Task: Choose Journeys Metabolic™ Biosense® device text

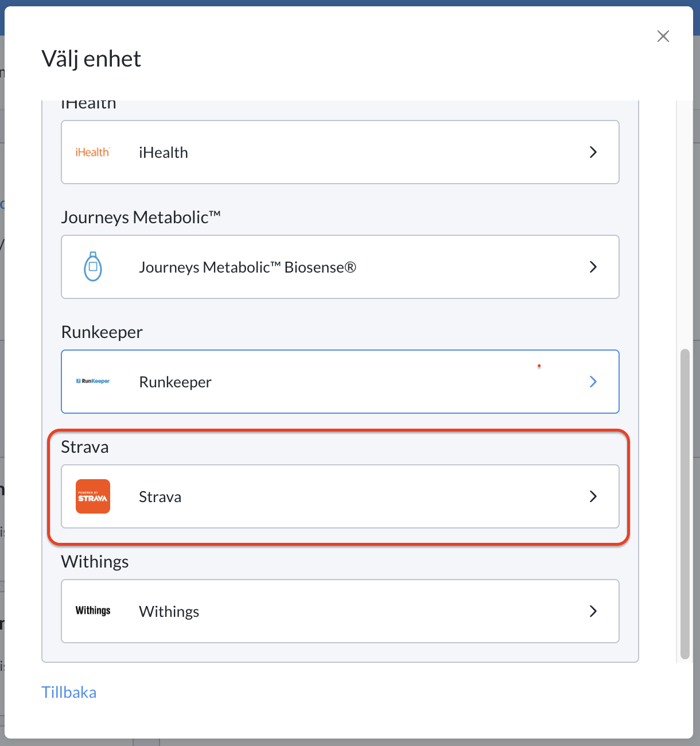Action: click(247, 267)
